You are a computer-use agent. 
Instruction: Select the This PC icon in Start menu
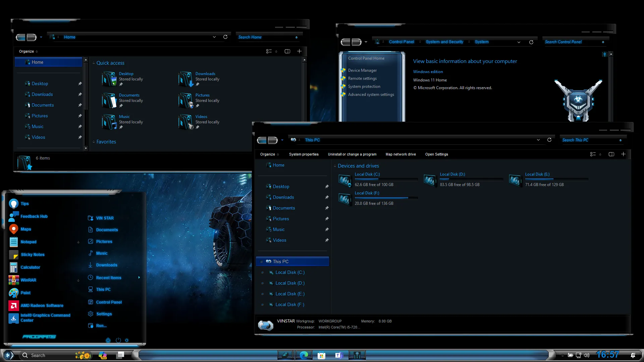(x=103, y=289)
